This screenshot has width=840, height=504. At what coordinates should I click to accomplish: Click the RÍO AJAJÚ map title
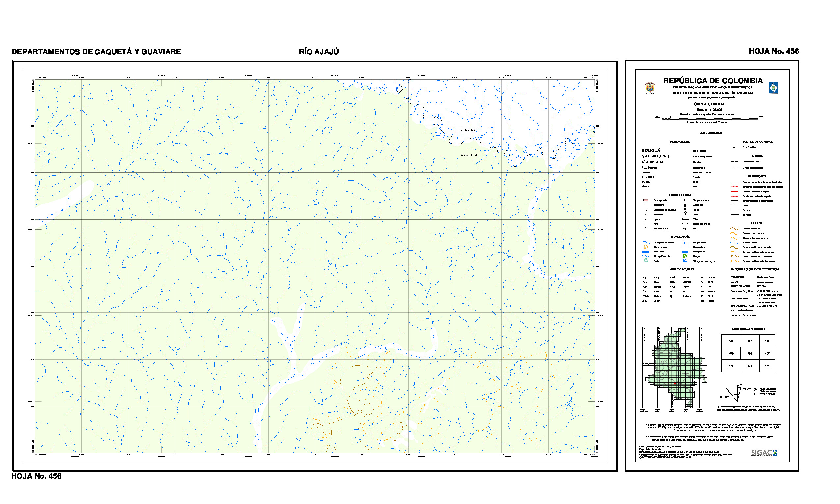[x=319, y=52]
